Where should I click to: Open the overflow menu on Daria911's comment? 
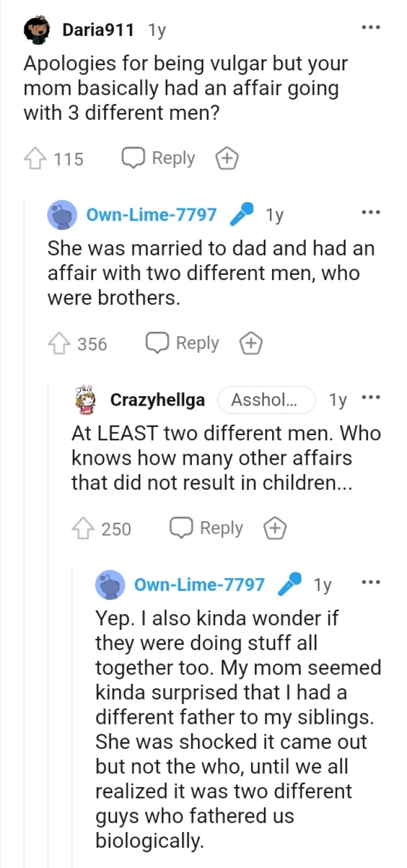371,26
